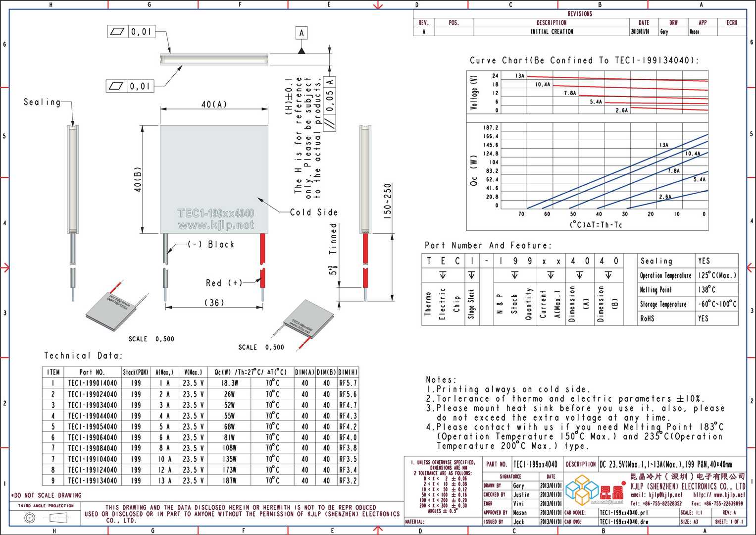Click the third angle projection symbol

click(x=46, y=518)
